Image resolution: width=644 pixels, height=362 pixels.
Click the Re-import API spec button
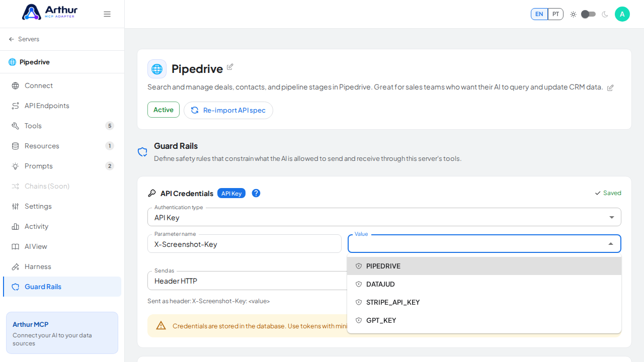click(228, 110)
